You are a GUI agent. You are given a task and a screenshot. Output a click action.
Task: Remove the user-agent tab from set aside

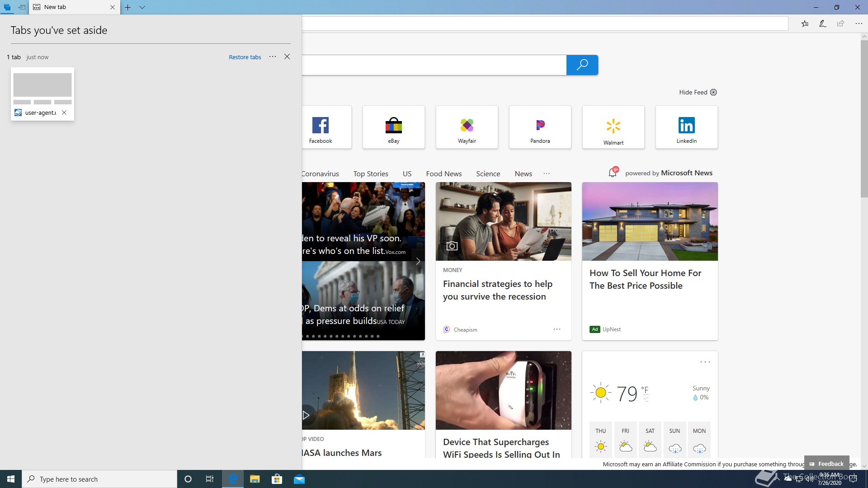point(64,113)
